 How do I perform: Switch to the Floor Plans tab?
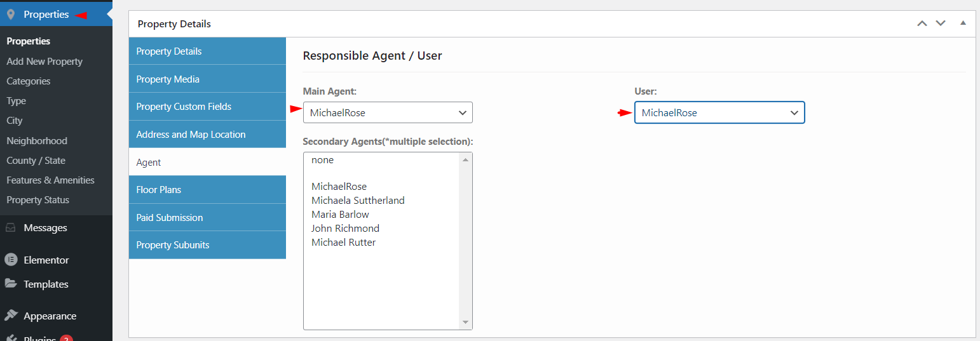pyautogui.click(x=207, y=189)
